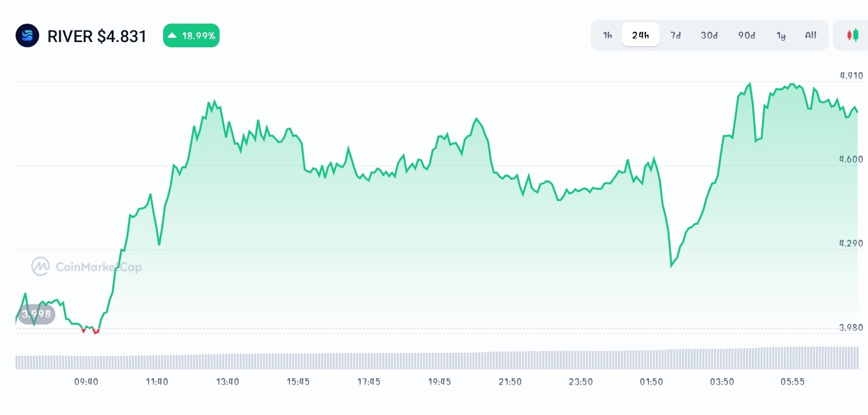The width and height of the screenshot is (868, 415).
Task: Click the 18.99% price change badge
Action: coord(191,36)
